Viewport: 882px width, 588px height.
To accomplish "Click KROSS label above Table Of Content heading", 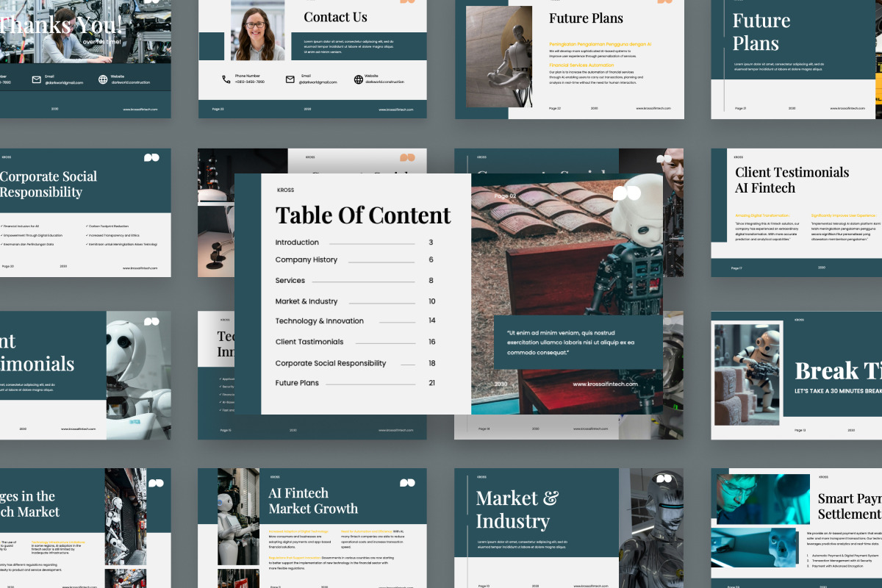I will (285, 190).
